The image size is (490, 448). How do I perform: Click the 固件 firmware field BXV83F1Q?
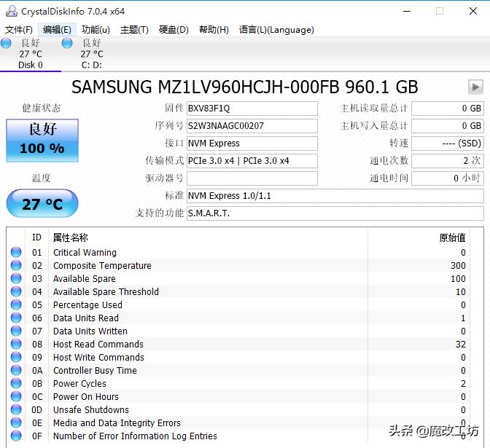(252, 109)
